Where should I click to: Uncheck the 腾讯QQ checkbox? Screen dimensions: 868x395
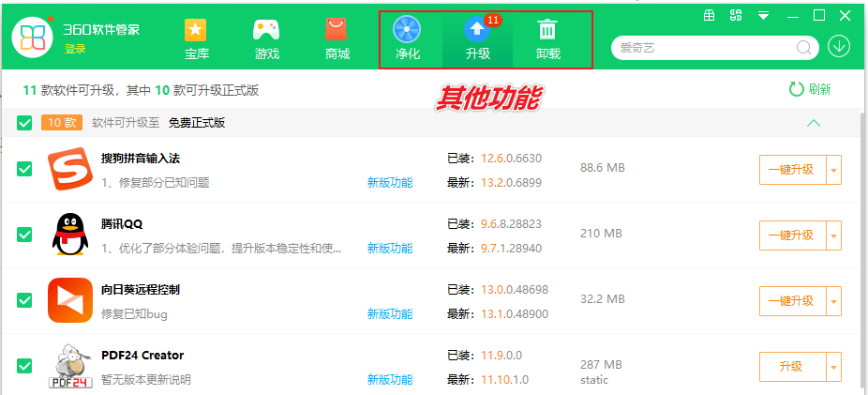click(x=24, y=235)
